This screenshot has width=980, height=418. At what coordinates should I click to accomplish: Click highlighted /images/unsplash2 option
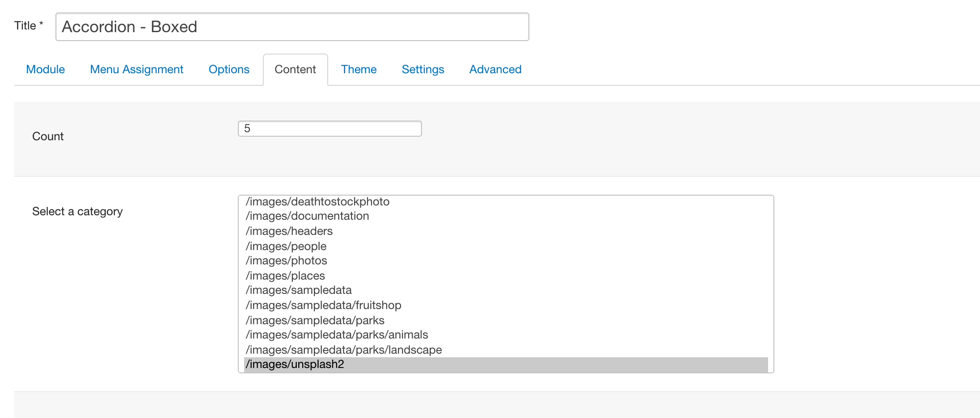506,364
